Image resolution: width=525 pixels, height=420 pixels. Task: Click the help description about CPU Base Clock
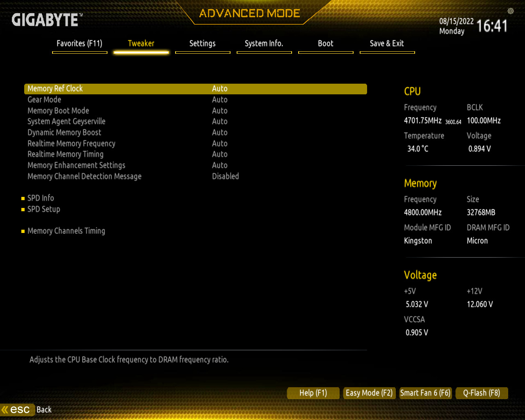click(x=129, y=360)
